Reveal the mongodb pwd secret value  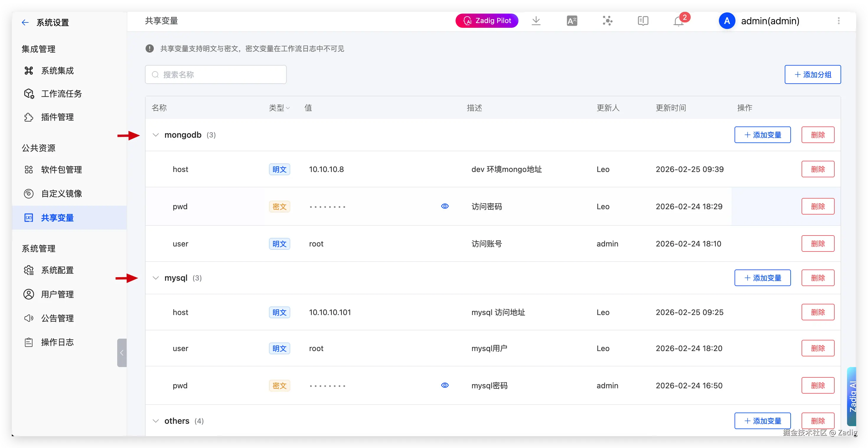445,206
